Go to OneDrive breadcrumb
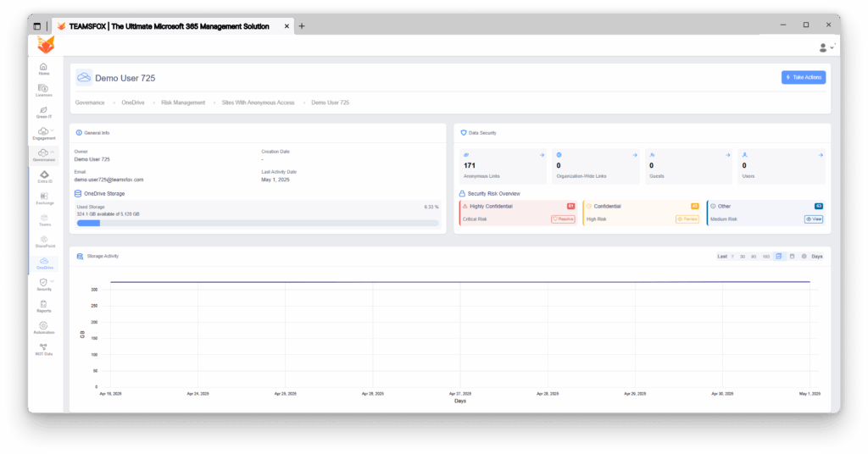 pos(133,102)
